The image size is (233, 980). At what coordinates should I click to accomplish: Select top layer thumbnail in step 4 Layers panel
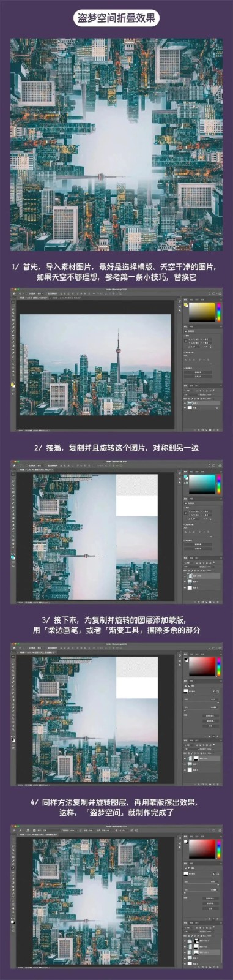pos(190,941)
